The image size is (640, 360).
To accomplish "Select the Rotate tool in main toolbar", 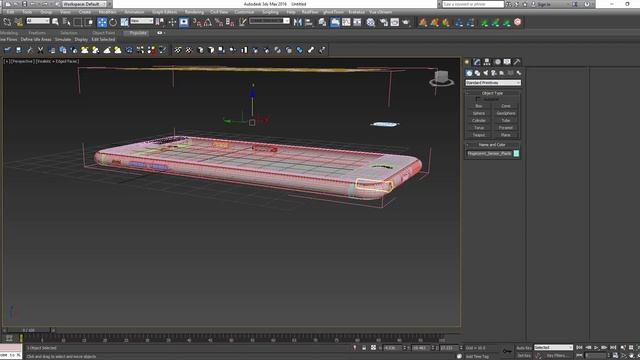I will point(113,22).
